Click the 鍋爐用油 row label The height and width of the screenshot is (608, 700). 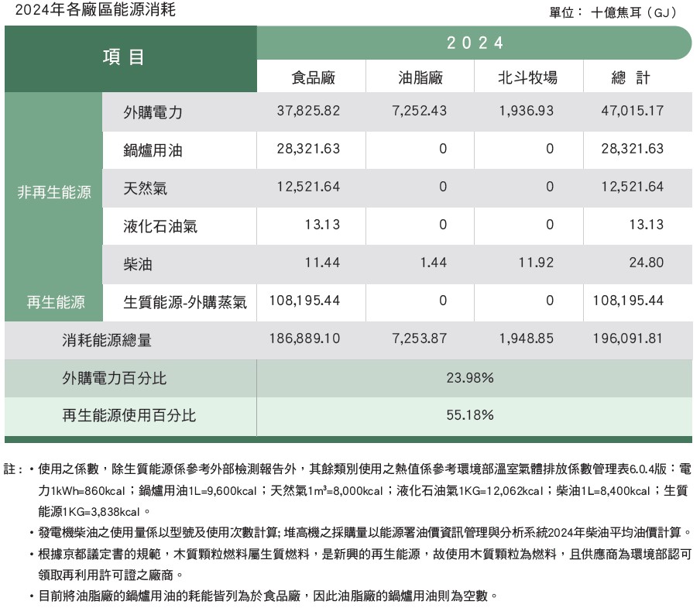point(153,150)
